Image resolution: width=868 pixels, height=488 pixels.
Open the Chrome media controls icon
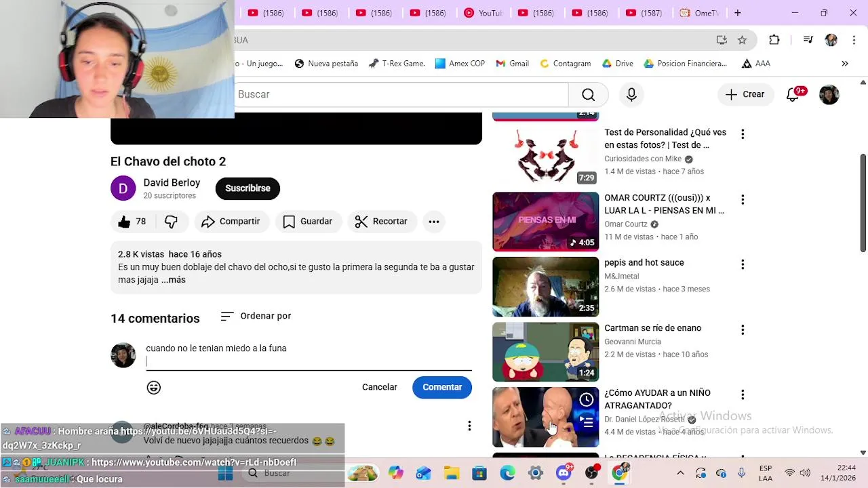click(808, 40)
